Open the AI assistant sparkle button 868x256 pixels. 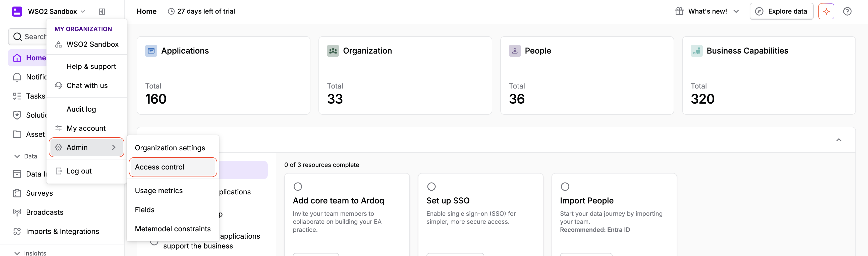pyautogui.click(x=826, y=12)
